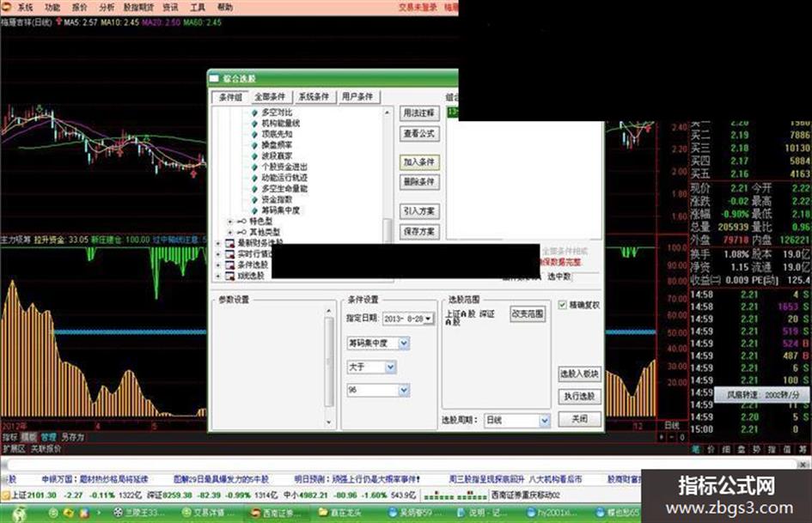Click the Windows Start button

pyautogui.click(x=20, y=514)
